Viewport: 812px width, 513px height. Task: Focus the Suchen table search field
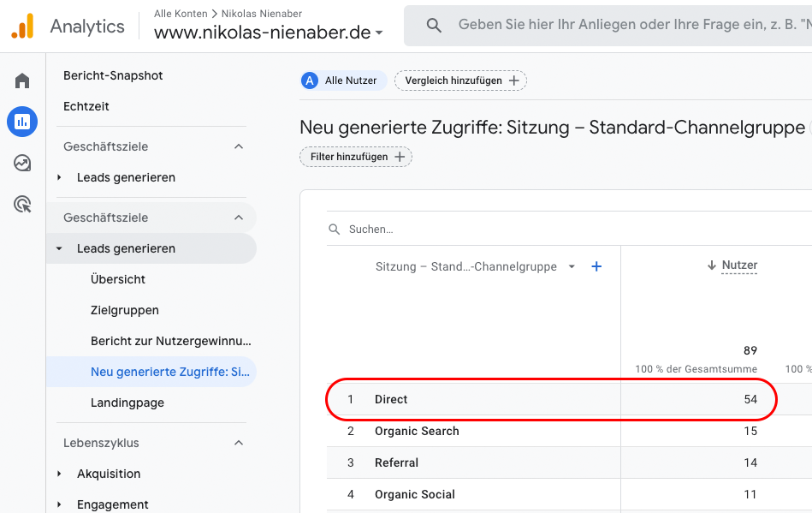click(x=570, y=229)
